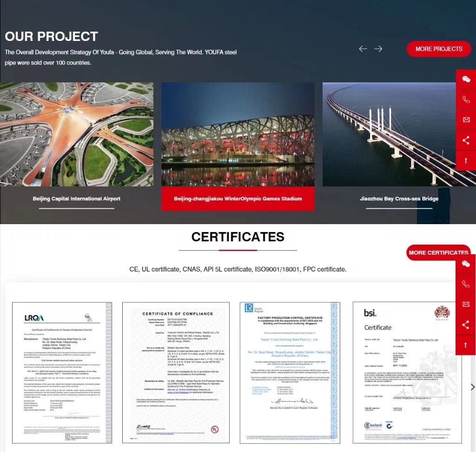
Task: Click the email icon beside the bridge photo
Action: click(x=466, y=120)
